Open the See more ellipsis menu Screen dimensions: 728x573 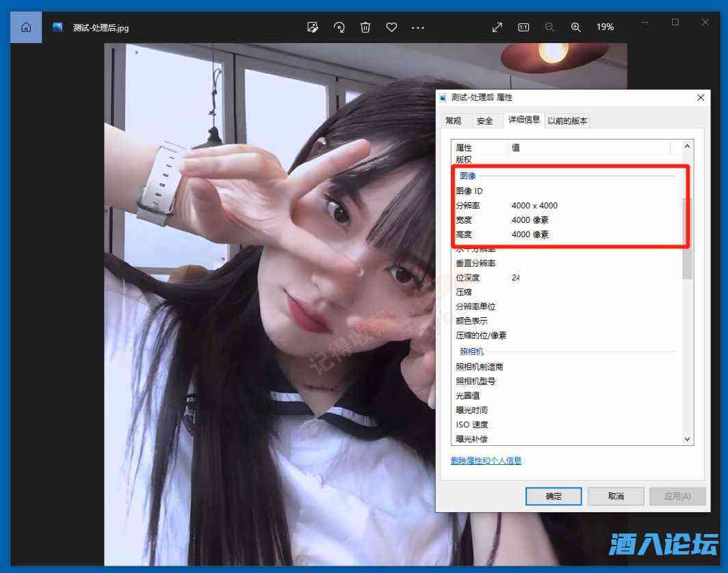pyautogui.click(x=418, y=27)
